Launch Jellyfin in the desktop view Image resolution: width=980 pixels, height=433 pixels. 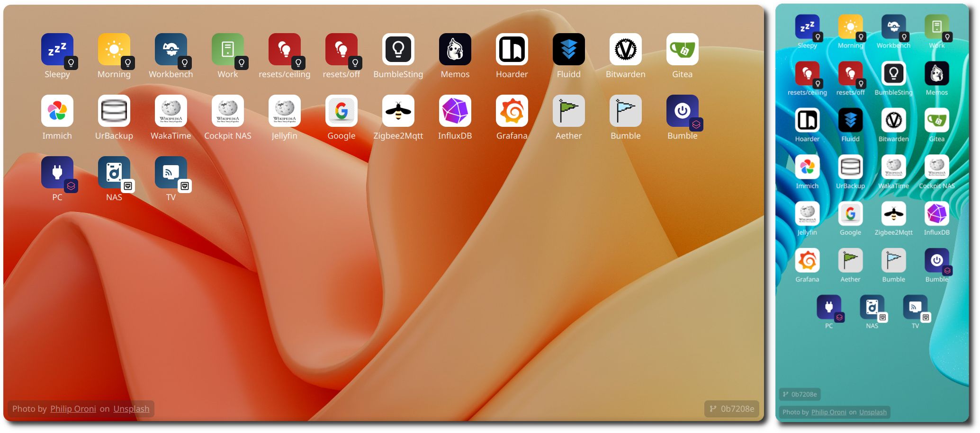point(285,111)
